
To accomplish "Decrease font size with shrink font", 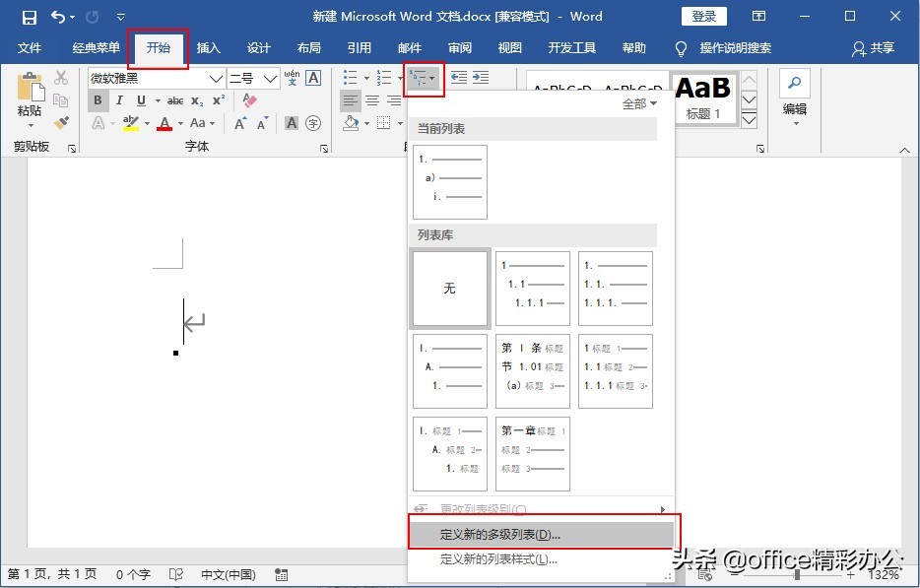I will pyautogui.click(x=262, y=123).
